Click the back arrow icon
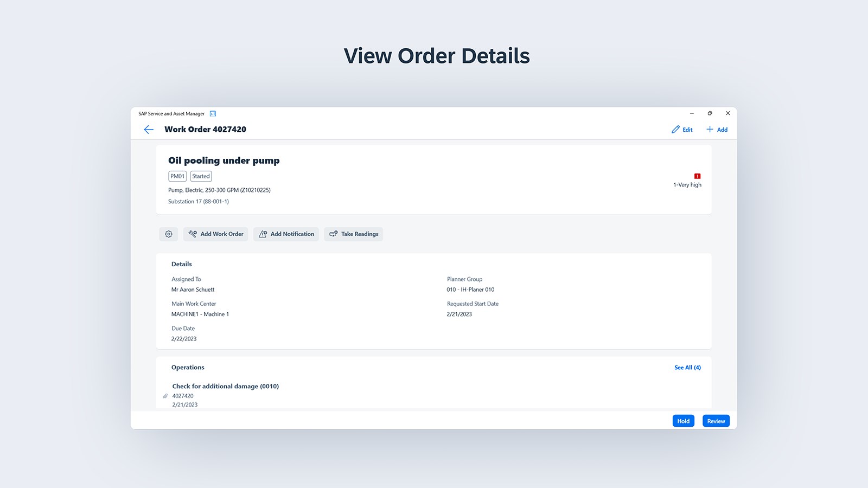This screenshot has width=868, height=488. click(149, 130)
